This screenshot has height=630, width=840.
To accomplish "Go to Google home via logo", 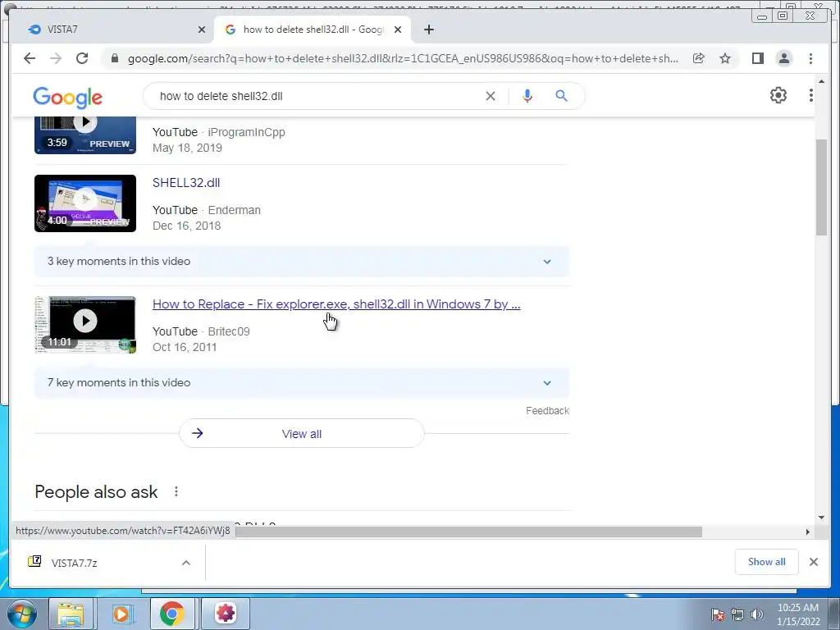I will coord(67,97).
